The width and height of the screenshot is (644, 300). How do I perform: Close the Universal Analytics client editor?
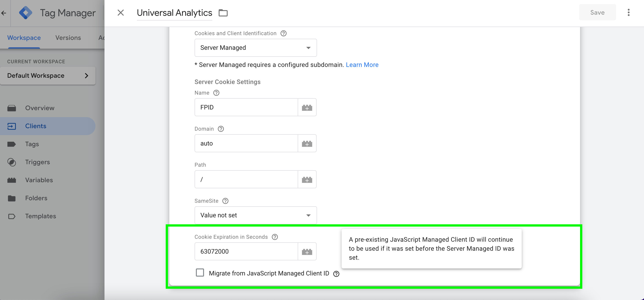pyautogui.click(x=120, y=13)
